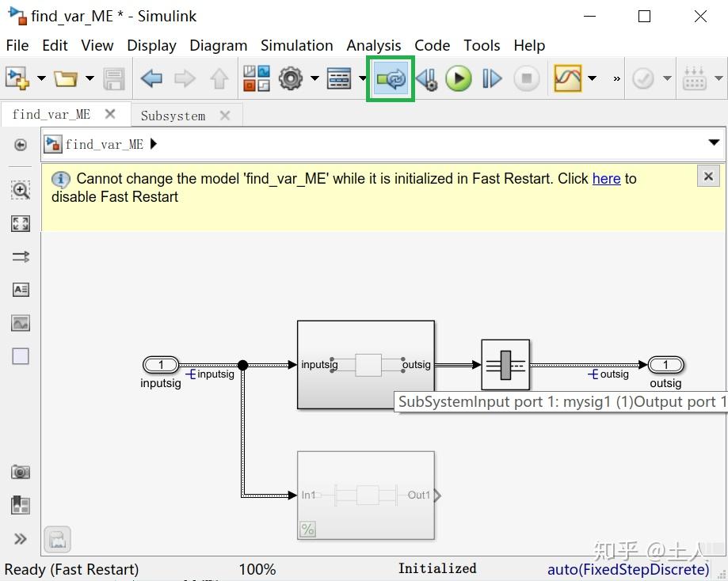
Task: Click the Step Back simulation icon
Action: (426, 78)
